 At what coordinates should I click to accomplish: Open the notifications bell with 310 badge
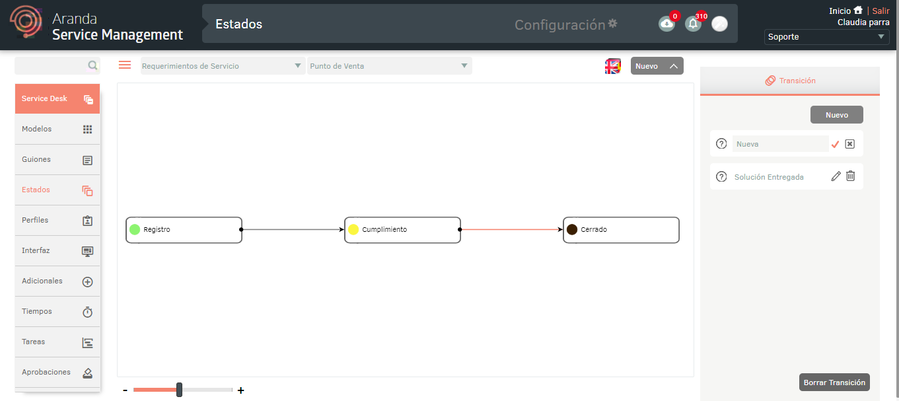coord(693,24)
